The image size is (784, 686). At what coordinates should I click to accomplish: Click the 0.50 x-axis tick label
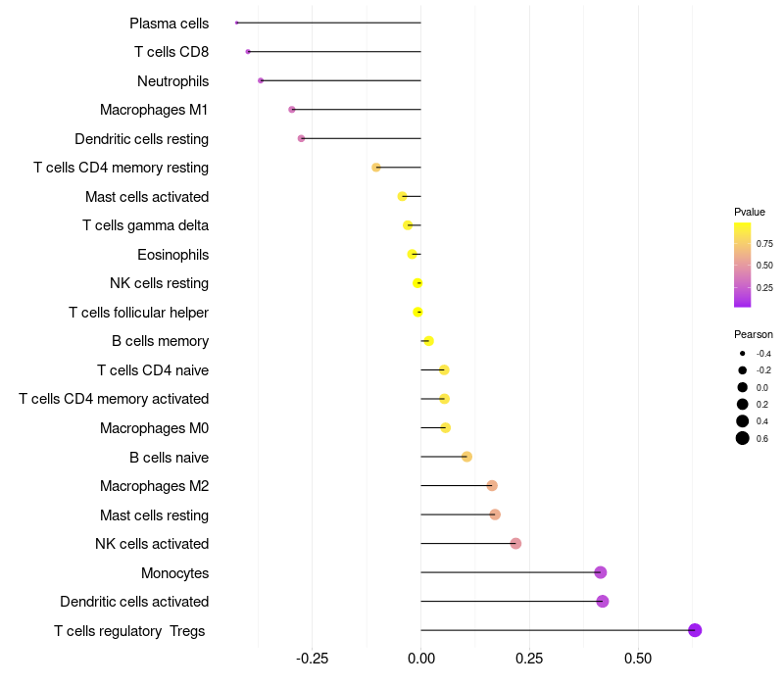pyautogui.click(x=638, y=659)
